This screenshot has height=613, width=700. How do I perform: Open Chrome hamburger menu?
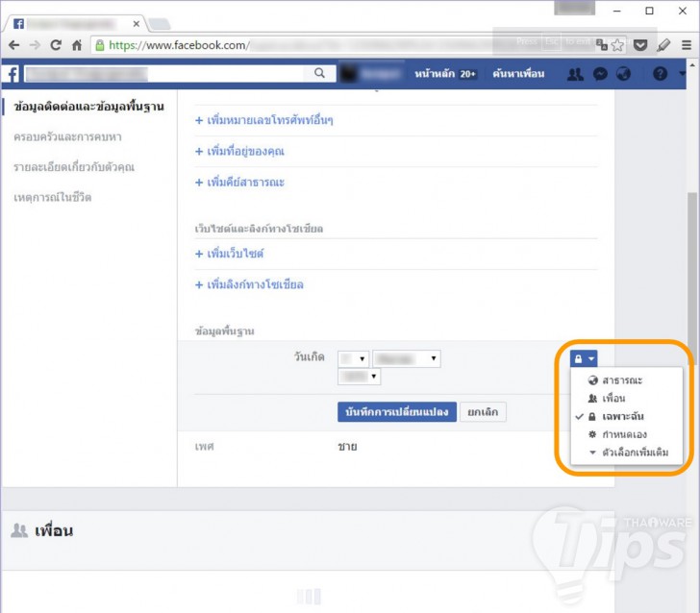[x=687, y=45]
